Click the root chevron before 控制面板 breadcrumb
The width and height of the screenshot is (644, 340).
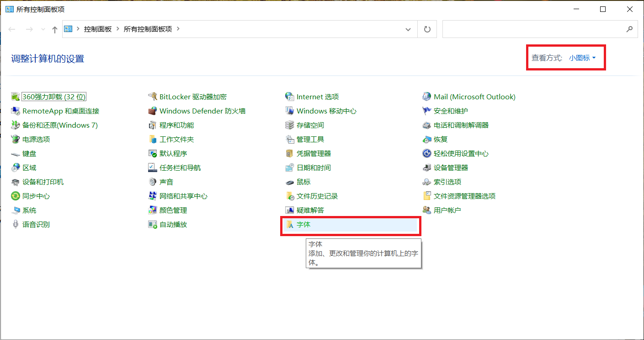[x=78, y=29]
